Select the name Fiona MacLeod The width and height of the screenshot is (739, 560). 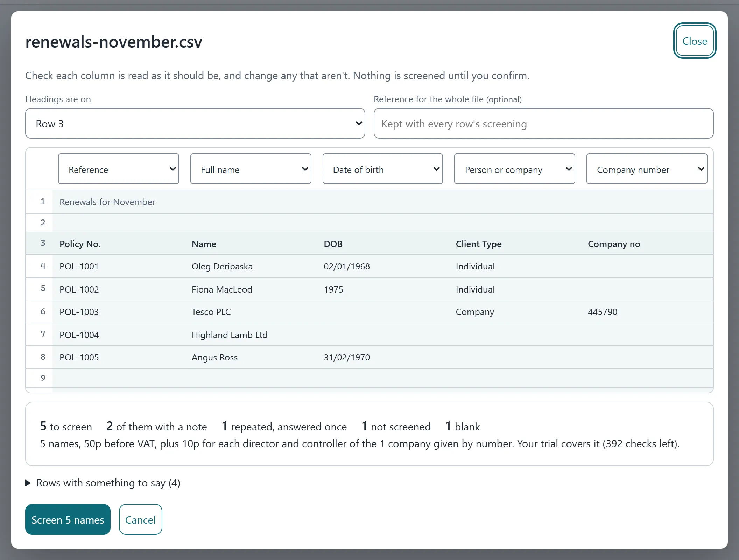point(222,289)
